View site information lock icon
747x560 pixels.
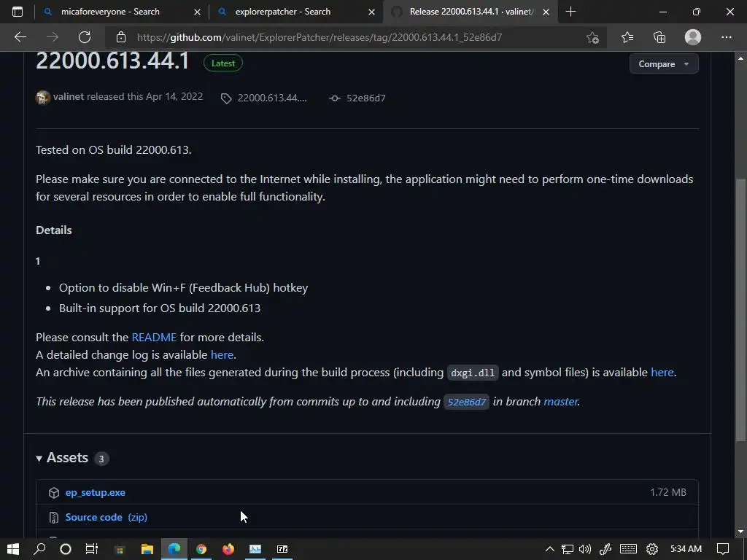tap(121, 37)
